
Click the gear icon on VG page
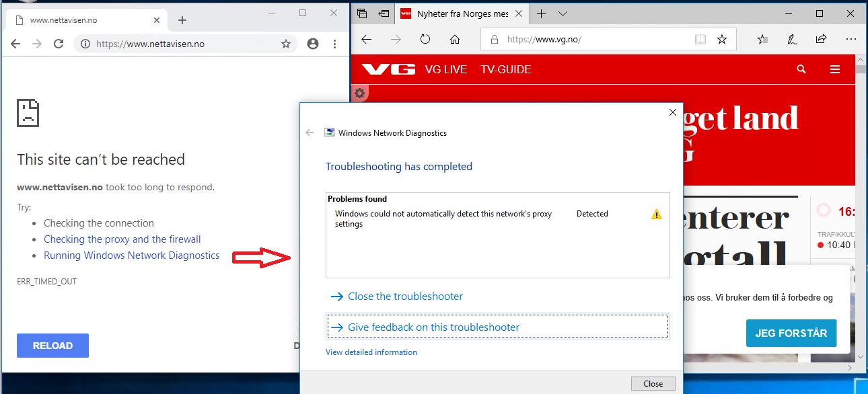[x=359, y=93]
